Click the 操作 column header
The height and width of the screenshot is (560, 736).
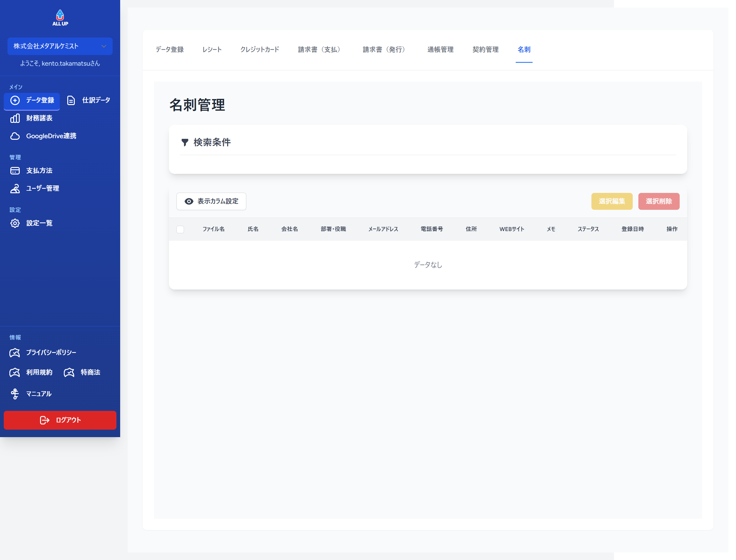[x=672, y=229]
